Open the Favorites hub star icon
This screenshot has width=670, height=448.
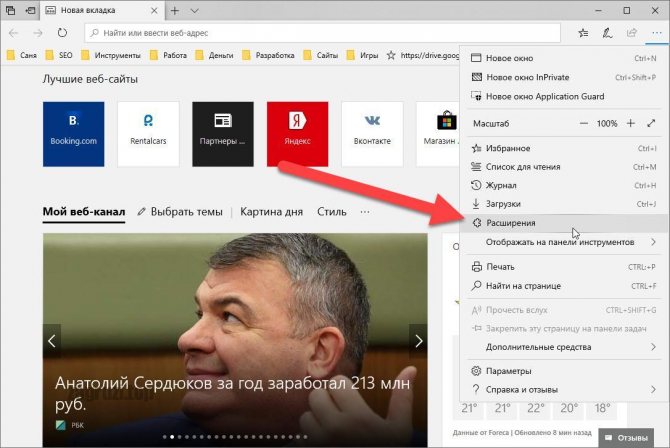point(583,33)
